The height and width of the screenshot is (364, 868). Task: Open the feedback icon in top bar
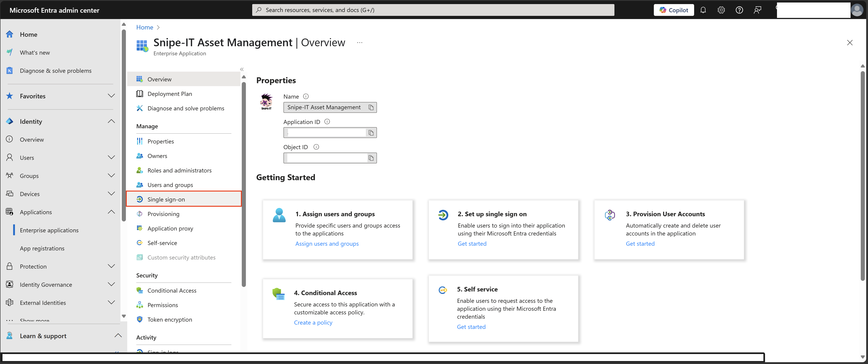coord(758,10)
